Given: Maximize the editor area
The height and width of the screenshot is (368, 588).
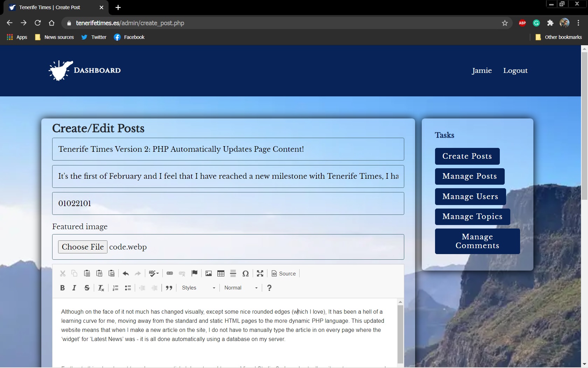Looking at the screenshot, I should (260, 273).
